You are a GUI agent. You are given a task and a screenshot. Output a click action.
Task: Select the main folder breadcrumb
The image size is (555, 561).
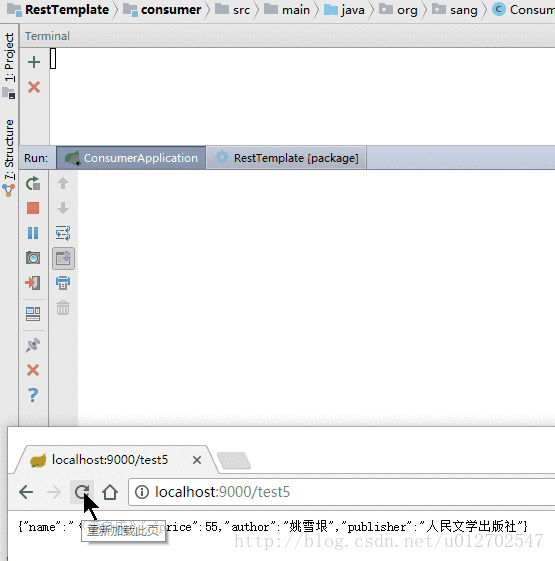[287, 10]
